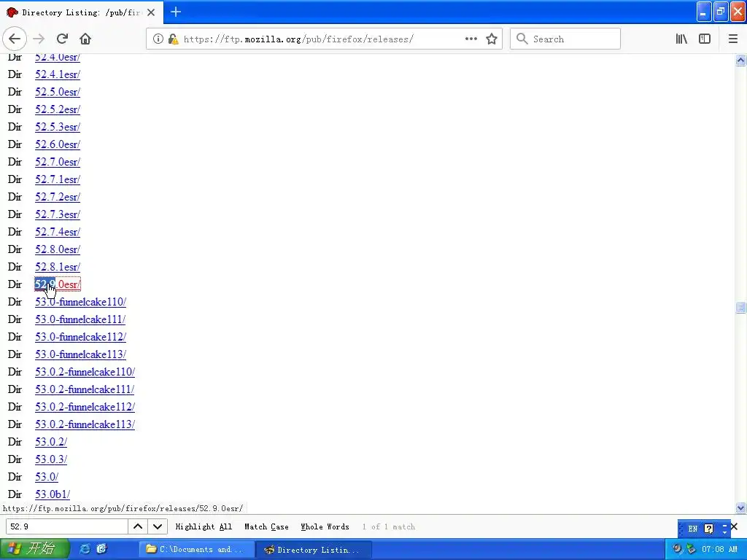Launch Internet Explorer from quick launch
Viewport: 747px width, 560px height.
tap(85, 549)
